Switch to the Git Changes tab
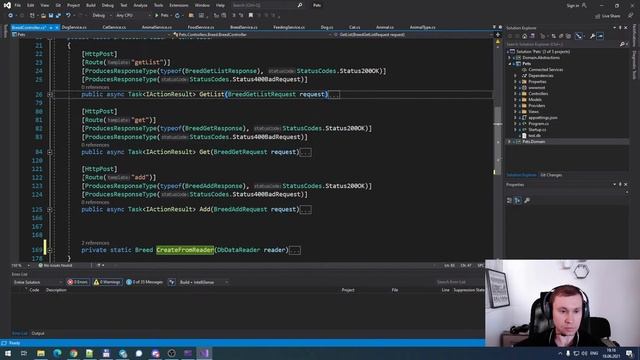 pos(551,175)
